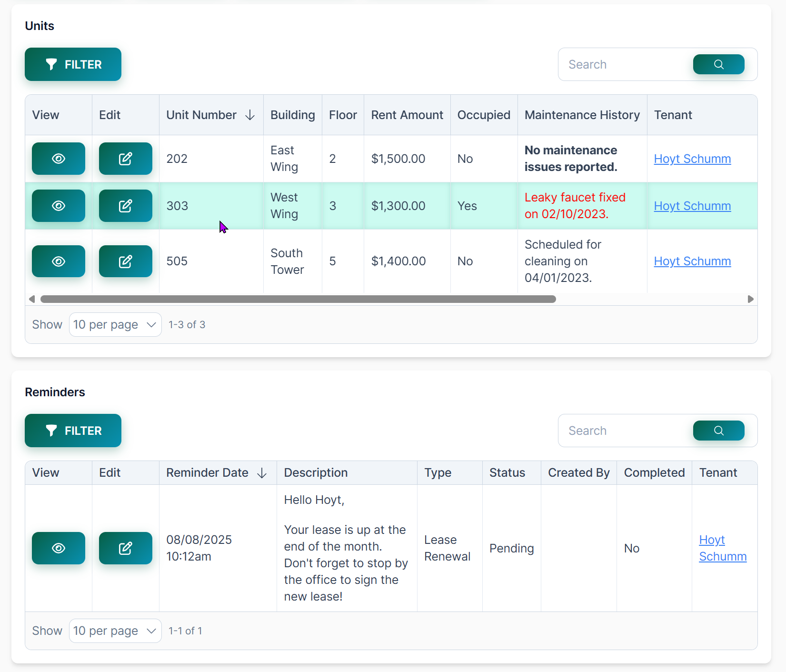Edit the Lease Renewal reminder

pyautogui.click(x=125, y=548)
